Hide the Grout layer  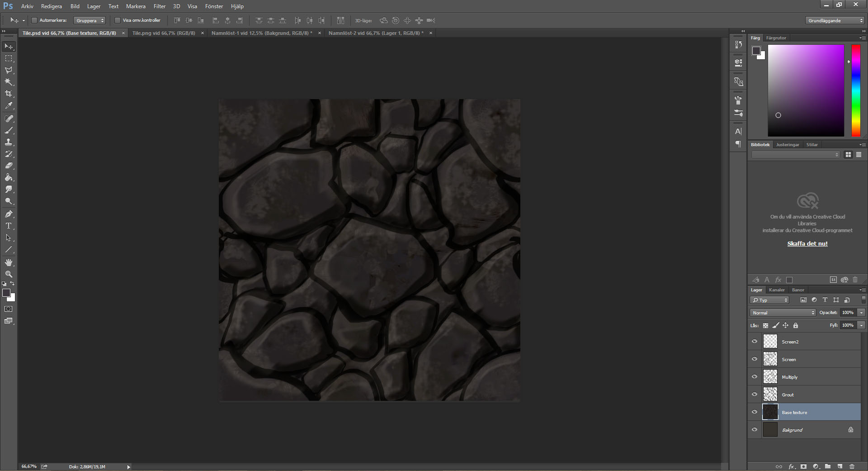coord(754,394)
